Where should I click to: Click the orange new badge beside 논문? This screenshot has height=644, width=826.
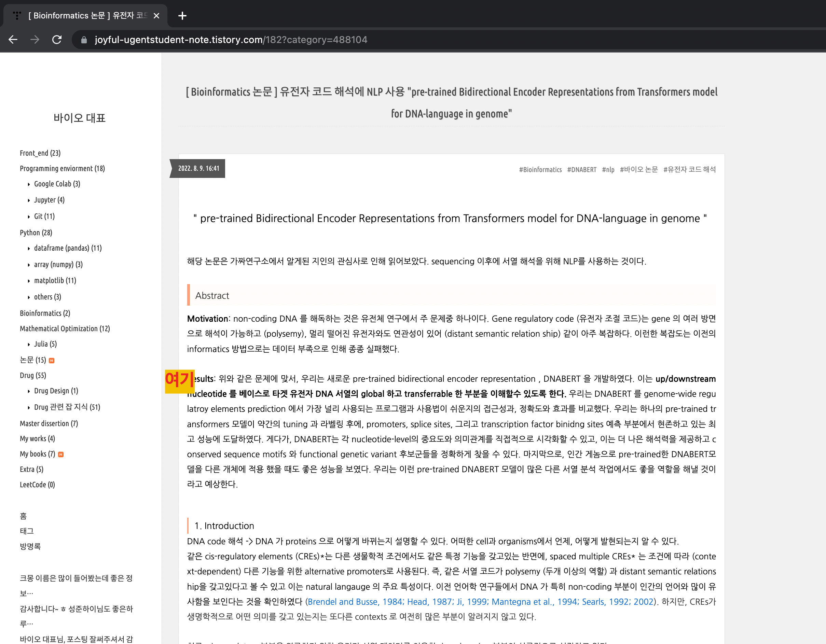(x=52, y=360)
